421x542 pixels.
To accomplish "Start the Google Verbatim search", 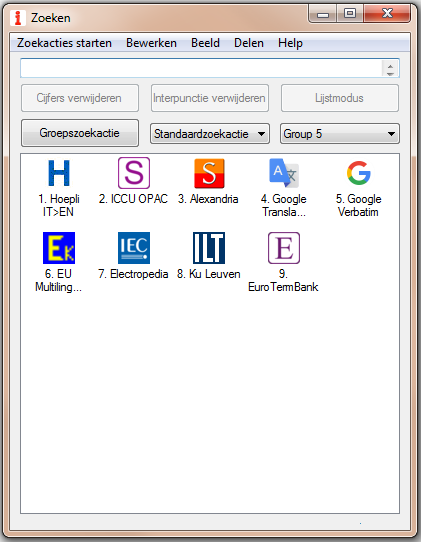I will 358,173.
